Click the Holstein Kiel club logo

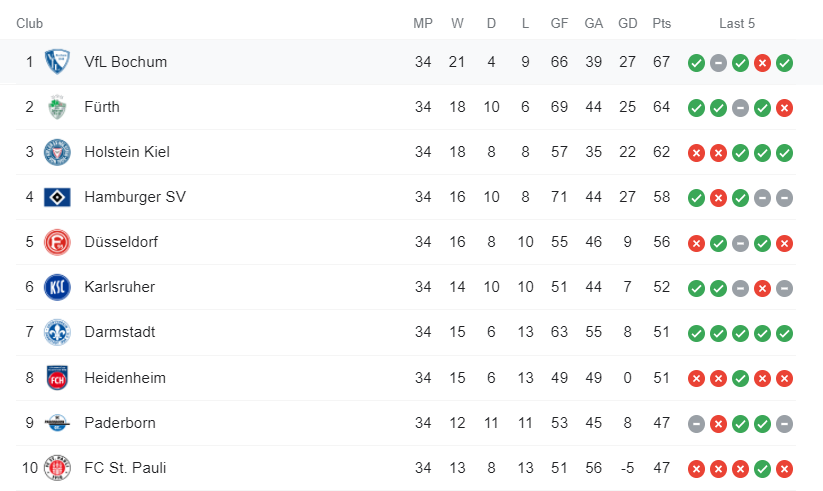57,152
